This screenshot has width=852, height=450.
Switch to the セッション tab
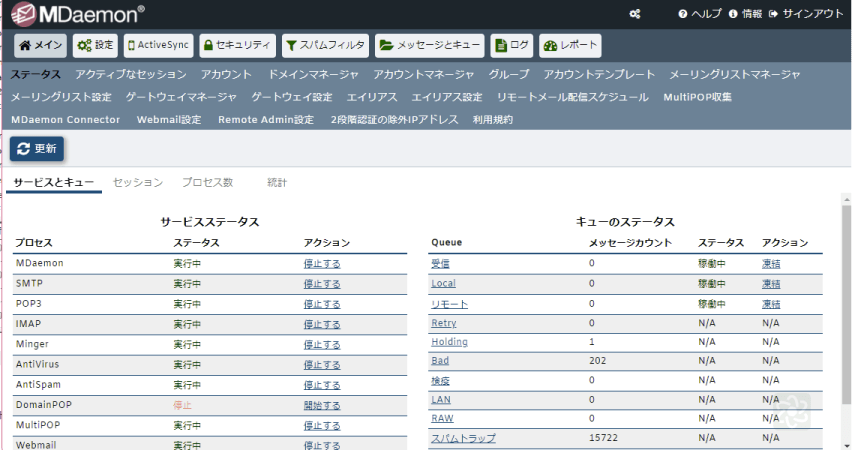pyautogui.click(x=137, y=183)
